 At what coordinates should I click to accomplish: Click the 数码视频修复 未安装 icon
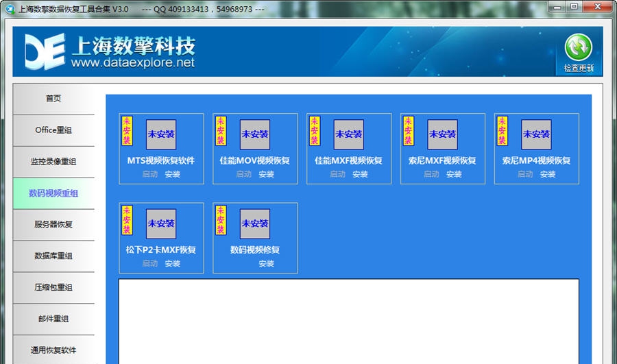coord(255,224)
